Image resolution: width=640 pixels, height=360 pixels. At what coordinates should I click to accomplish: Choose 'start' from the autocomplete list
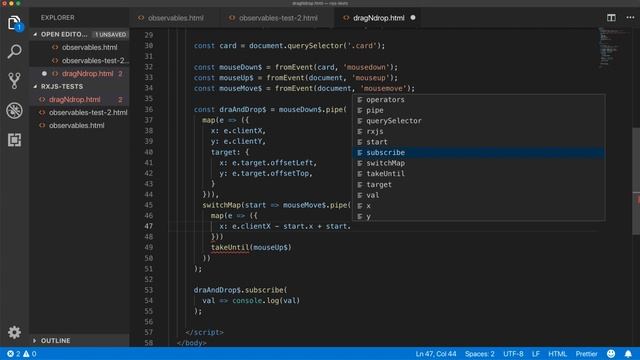point(478,142)
